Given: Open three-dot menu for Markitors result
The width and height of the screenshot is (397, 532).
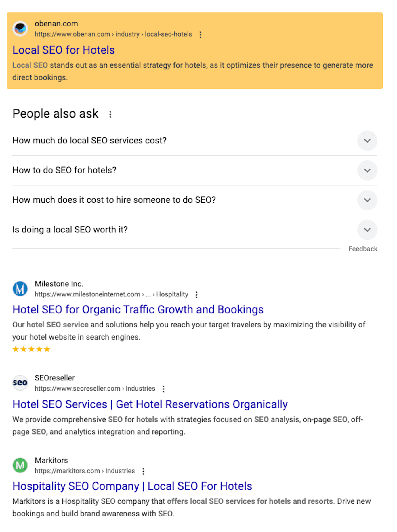Looking at the screenshot, I should coord(143,471).
